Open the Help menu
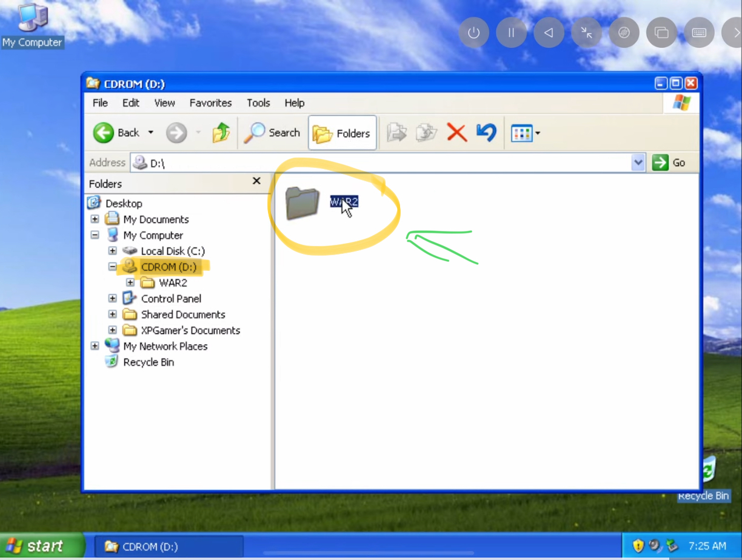Viewport: 742px width, 560px height. pos(295,103)
